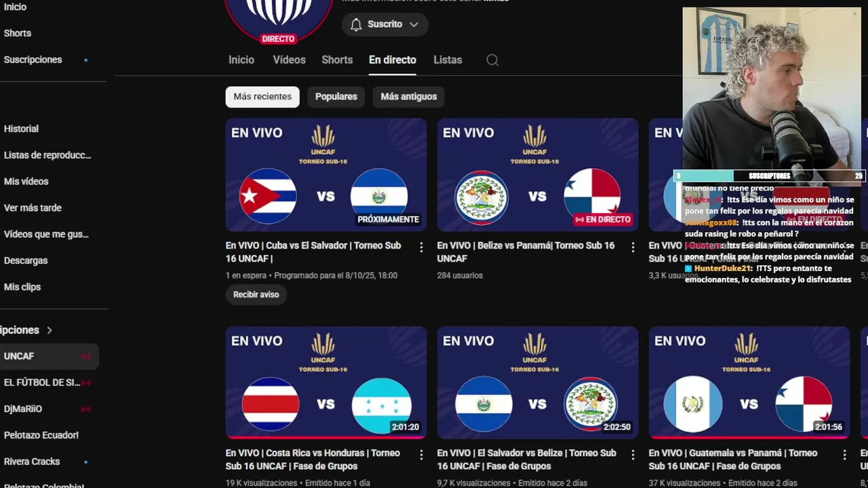Open Mis vídeos in the sidebar
Image resolution: width=868 pixels, height=488 pixels.
tap(26, 182)
